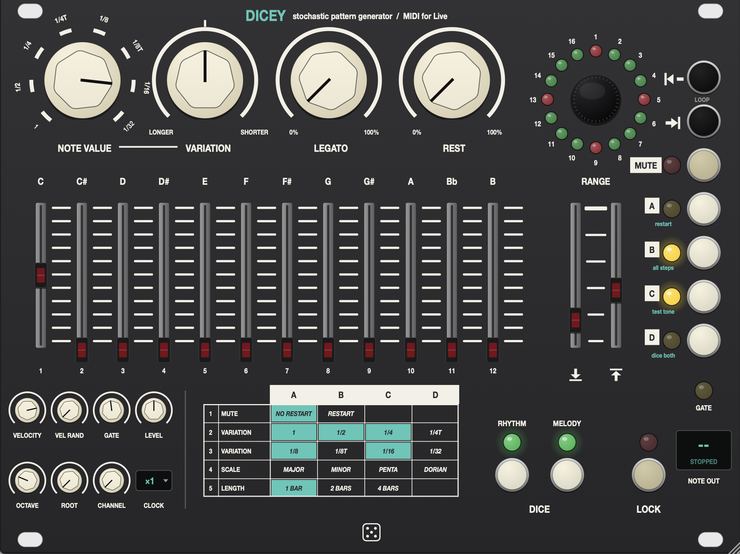The width and height of the screenshot is (740, 554).
Task: Click the round button for slot D
Action: coord(704,340)
